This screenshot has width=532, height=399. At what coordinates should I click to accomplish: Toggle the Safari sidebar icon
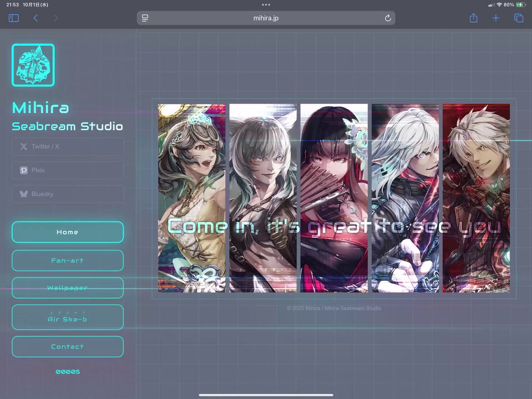(x=14, y=18)
